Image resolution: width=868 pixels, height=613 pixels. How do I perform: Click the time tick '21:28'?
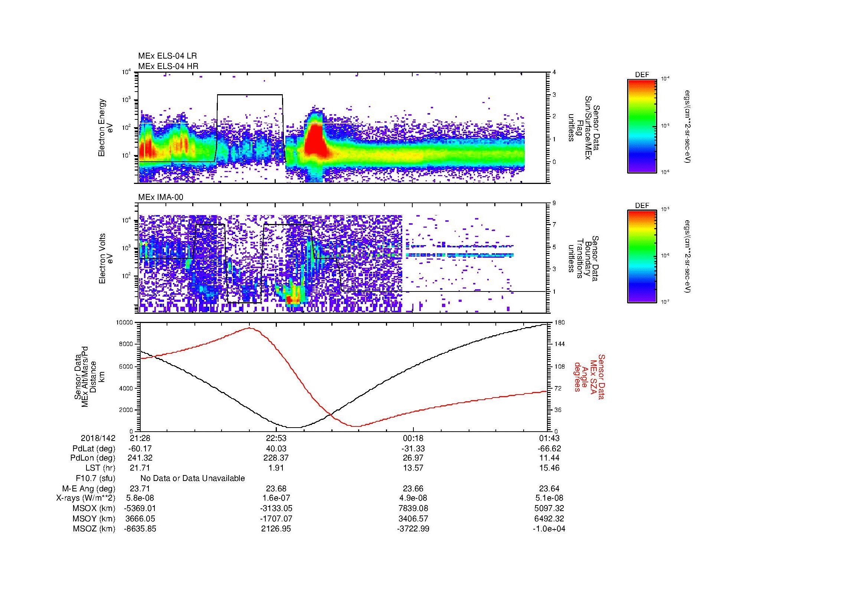(140, 438)
